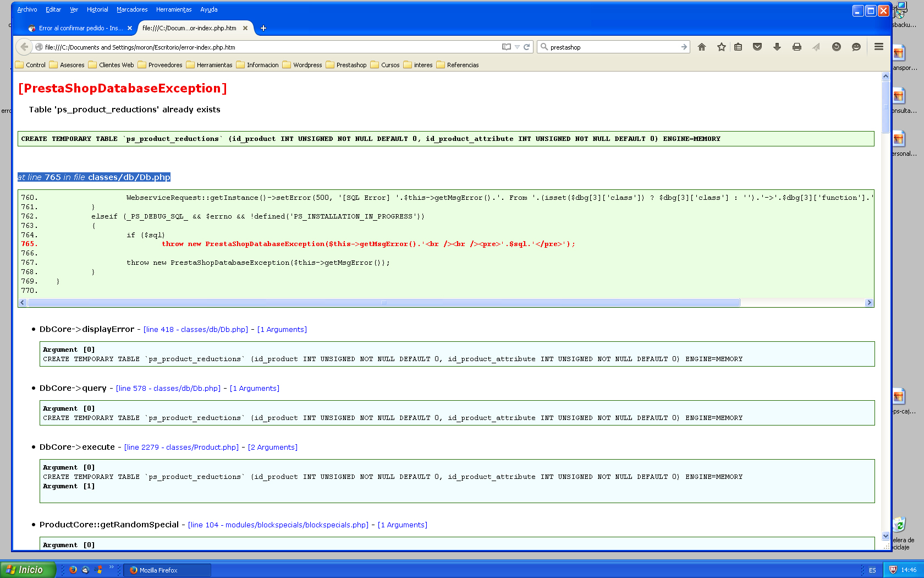Toggle '[1 Arguments]' for ProductCore::getRandomSpecial
This screenshot has width=924, height=578.
coord(403,525)
